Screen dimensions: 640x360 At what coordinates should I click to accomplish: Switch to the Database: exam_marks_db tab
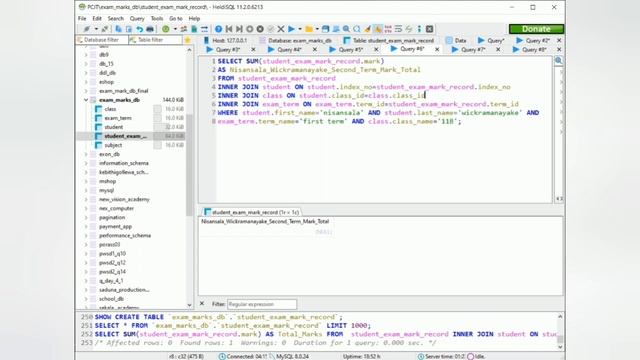pyautogui.click(x=296, y=40)
